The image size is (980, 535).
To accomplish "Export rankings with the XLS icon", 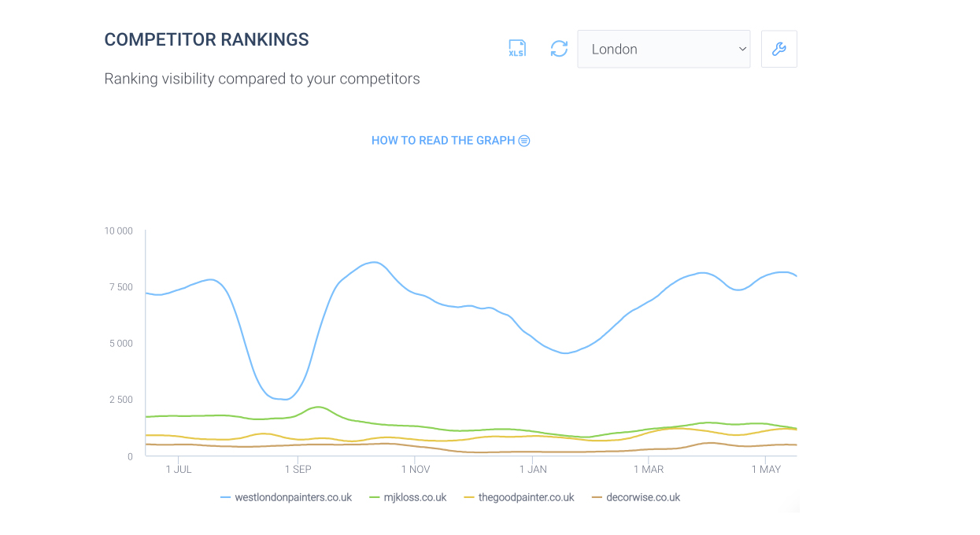I will point(516,49).
